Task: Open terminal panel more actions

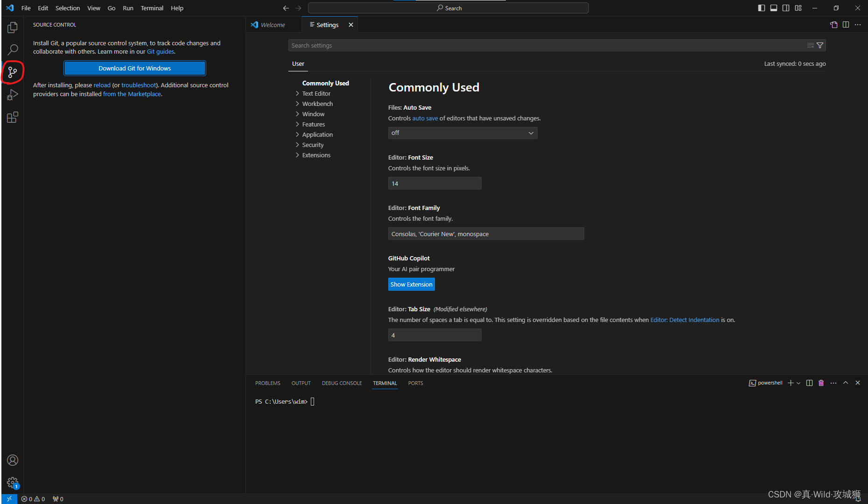Action: coord(833,383)
